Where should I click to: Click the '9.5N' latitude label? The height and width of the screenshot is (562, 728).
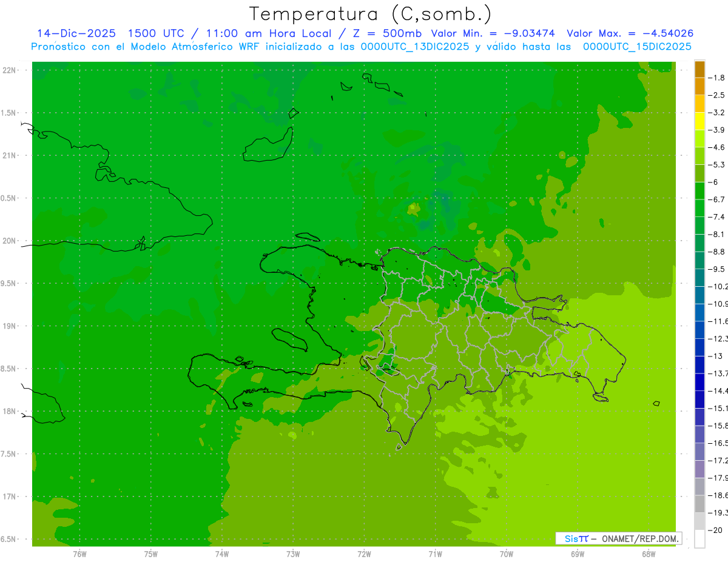pos(8,283)
